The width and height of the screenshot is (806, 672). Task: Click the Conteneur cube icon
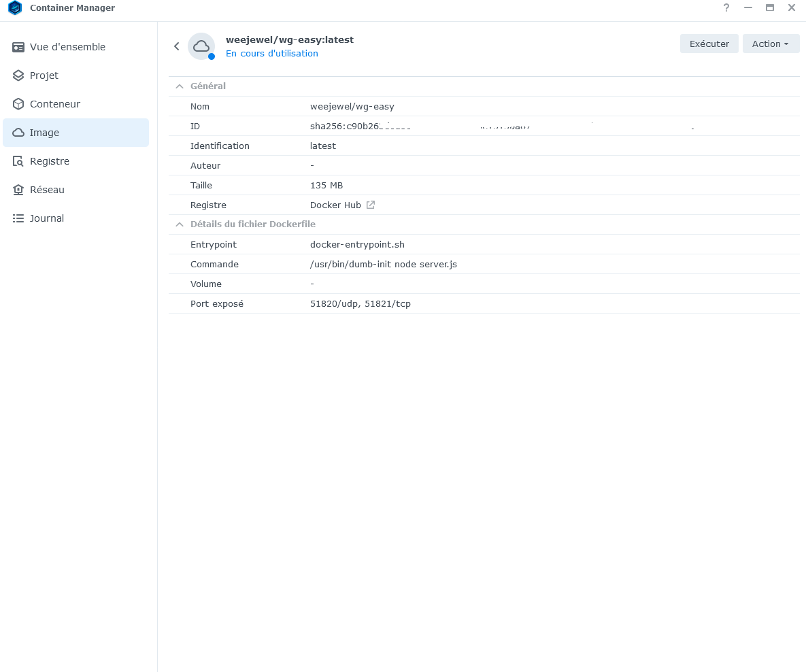[x=18, y=104]
